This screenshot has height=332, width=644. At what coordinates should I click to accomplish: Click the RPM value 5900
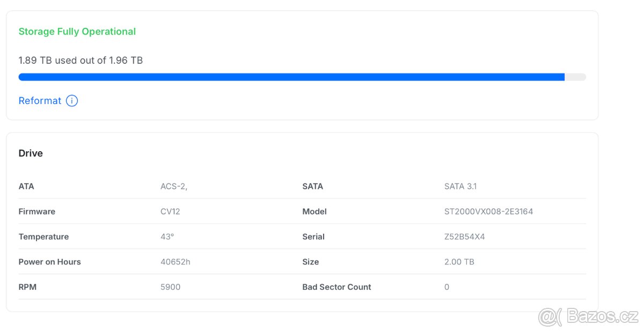[x=171, y=287]
